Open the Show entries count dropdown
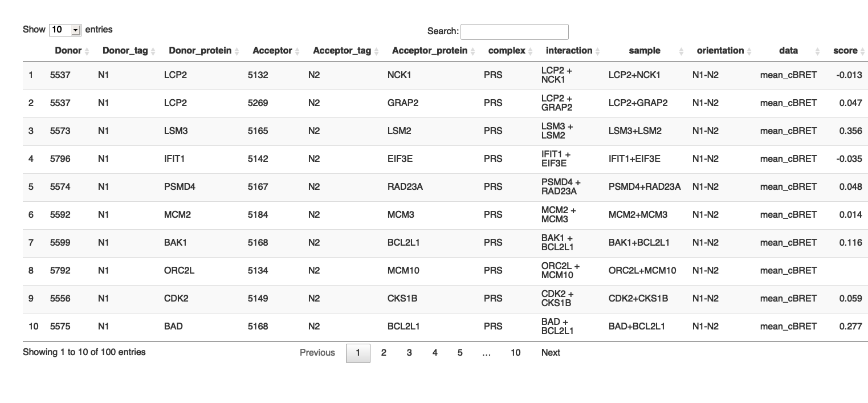Screen dimensions: 868x403 click(x=65, y=30)
